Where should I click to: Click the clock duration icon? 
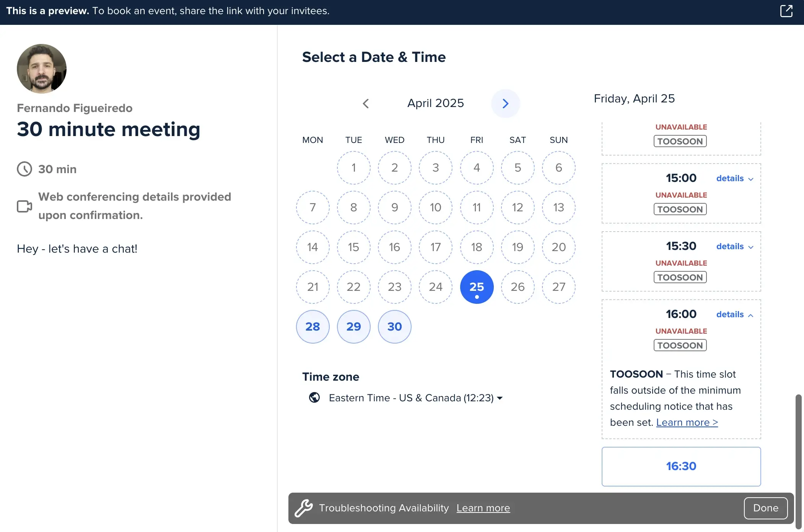[x=24, y=169]
